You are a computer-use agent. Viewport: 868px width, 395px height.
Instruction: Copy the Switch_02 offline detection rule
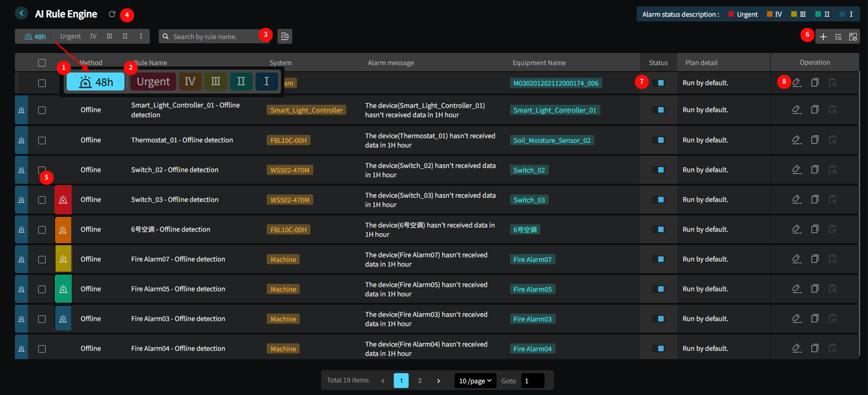(x=815, y=170)
